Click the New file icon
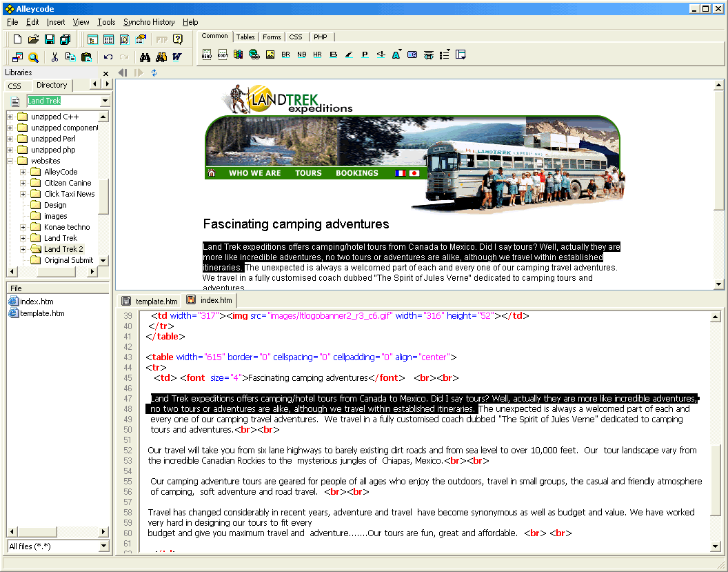The width and height of the screenshot is (728, 572). [18, 39]
